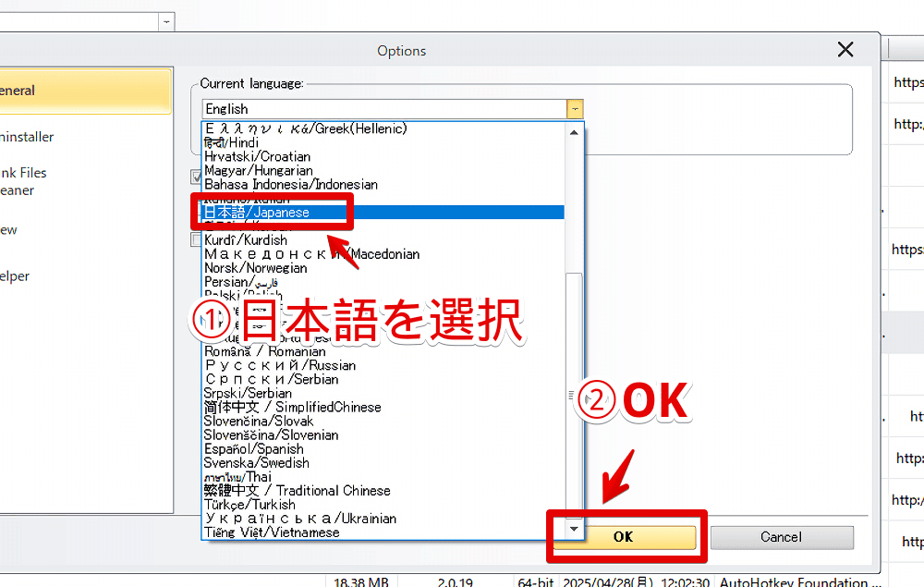The width and height of the screenshot is (924, 587).
Task: Click the down arrow on the language list scrollbar
Action: coord(574,529)
